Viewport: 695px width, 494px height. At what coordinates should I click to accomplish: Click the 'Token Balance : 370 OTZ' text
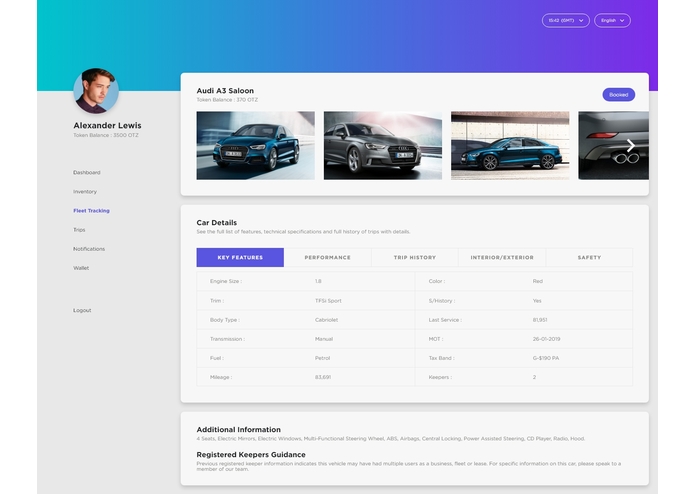click(x=227, y=100)
